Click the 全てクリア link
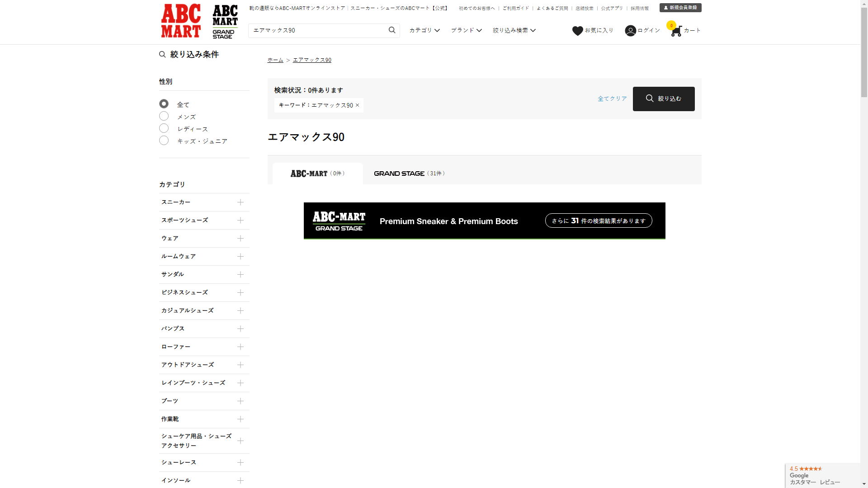Image resolution: width=868 pixels, height=488 pixels. tap(612, 99)
